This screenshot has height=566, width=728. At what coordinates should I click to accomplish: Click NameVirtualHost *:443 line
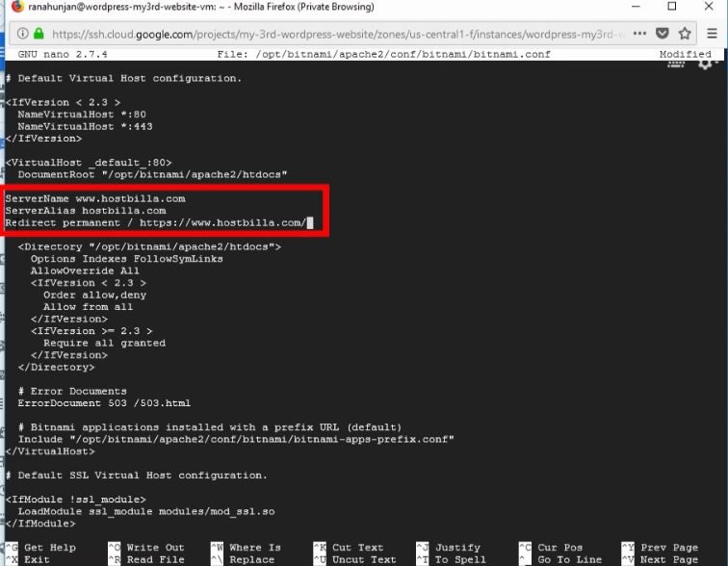click(x=85, y=126)
